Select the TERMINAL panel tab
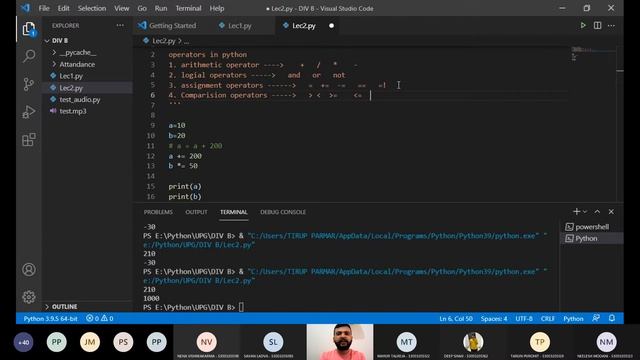 [x=233, y=212]
